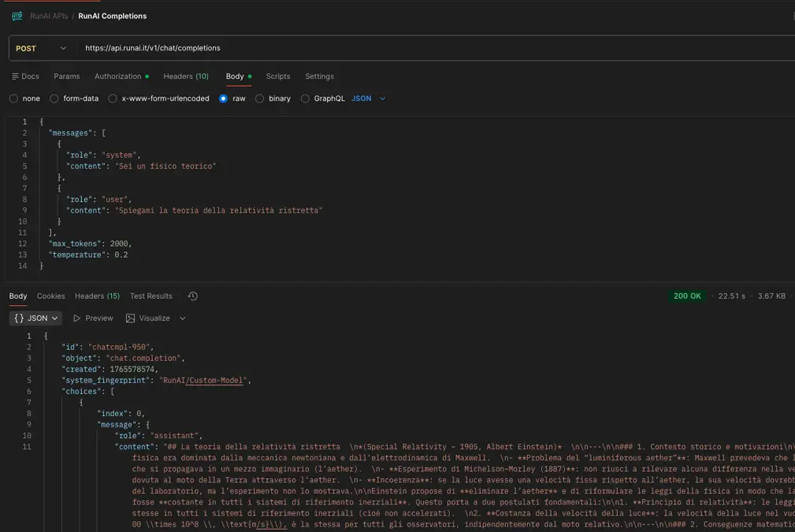
Task: Click the Docs icon on the request tab bar
Action: coord(13,76)
